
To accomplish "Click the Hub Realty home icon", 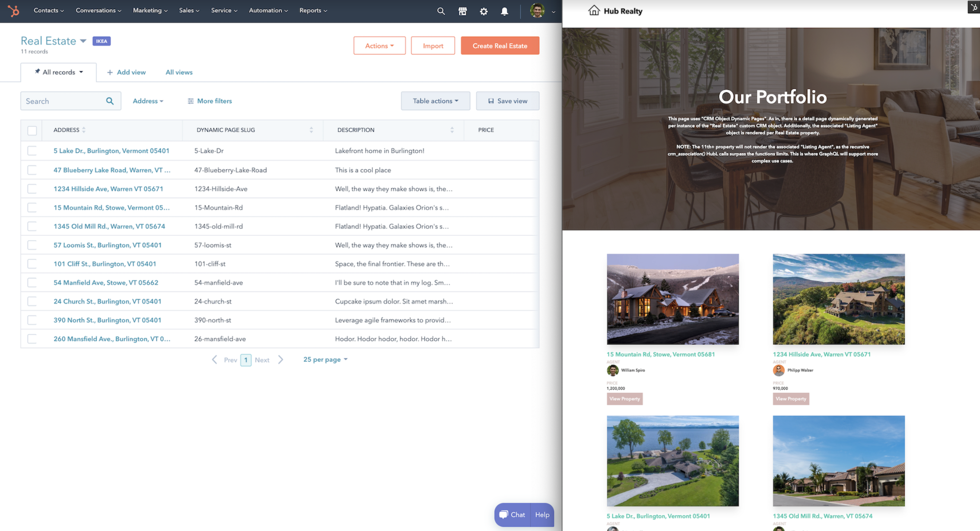I will (x=594, y=10).
